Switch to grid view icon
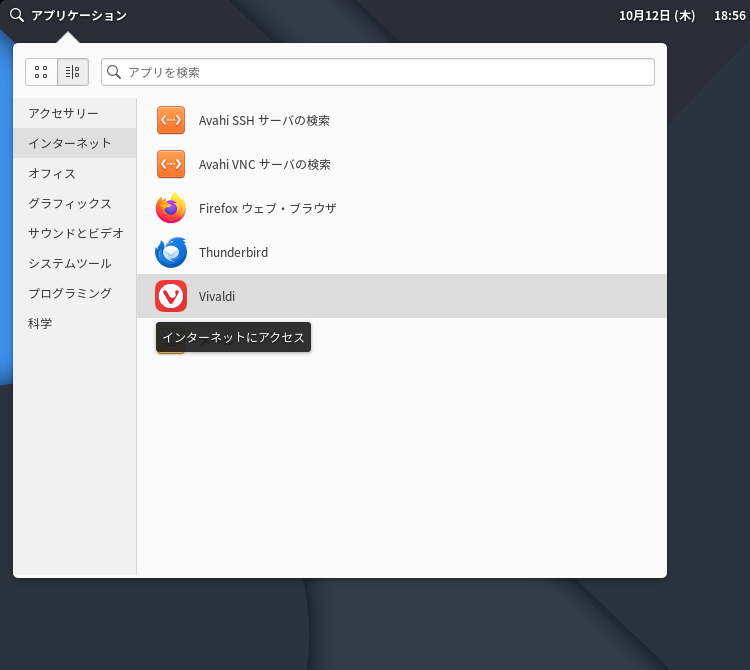750x670 pixels. coord(41,72)
